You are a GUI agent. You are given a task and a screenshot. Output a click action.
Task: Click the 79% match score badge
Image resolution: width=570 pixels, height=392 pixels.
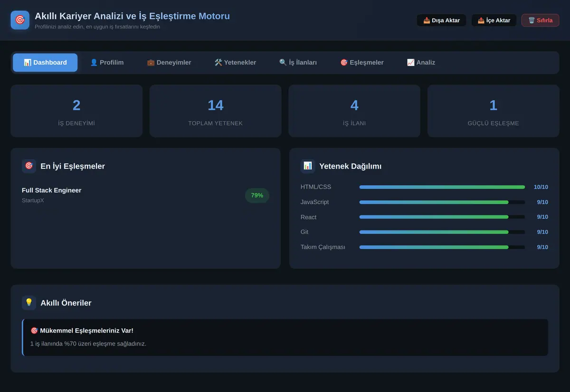[257, 195]
